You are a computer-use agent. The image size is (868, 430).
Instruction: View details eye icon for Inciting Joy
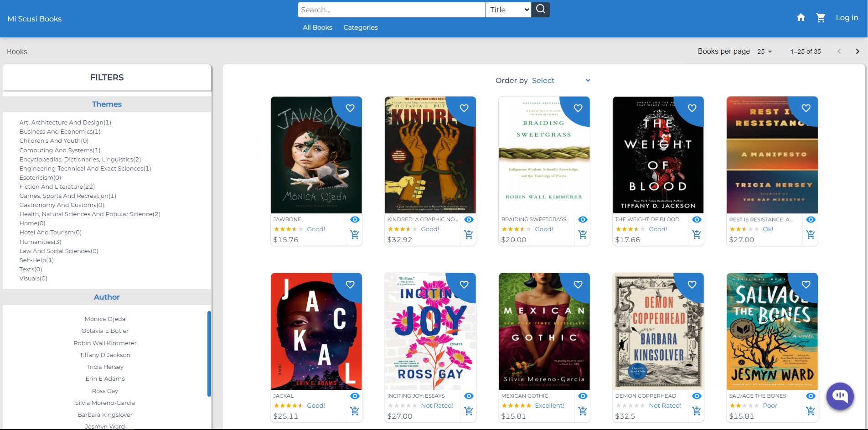(469, 396)
